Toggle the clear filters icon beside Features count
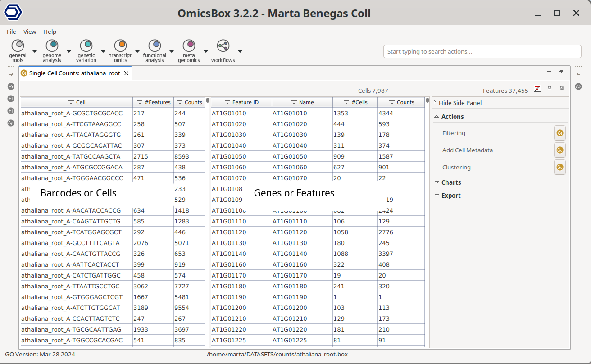This screenshot has height=364, width=591. pos(537,89)
